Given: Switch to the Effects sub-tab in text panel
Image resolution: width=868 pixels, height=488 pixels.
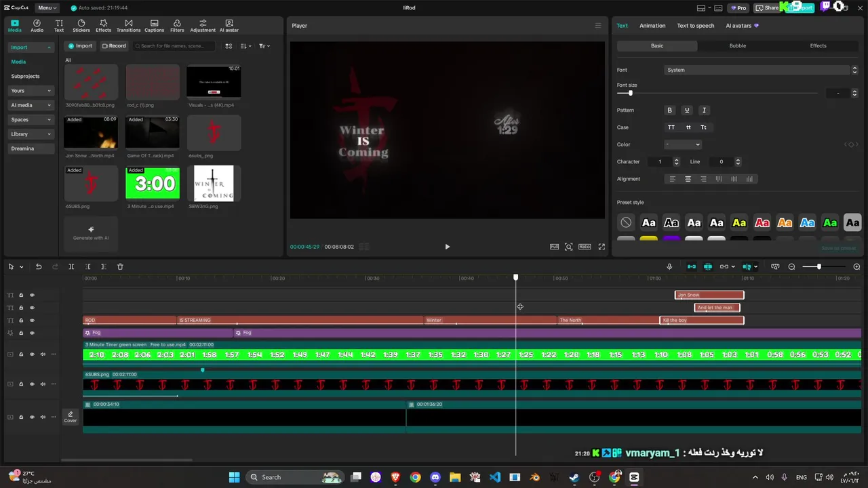Looking at the screenshot, I should pyautogui.click(x=818, y=46).
